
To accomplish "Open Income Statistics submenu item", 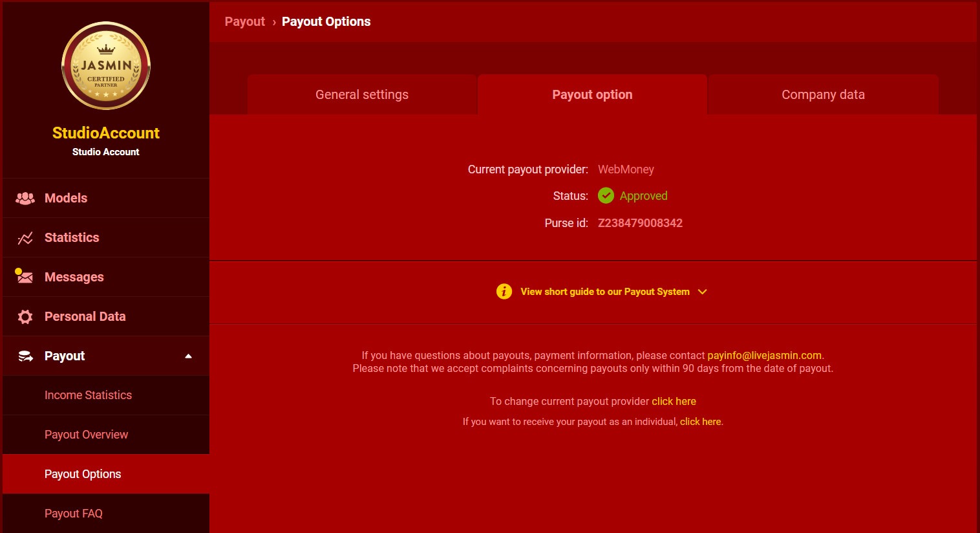I will [x=106, y=395].
